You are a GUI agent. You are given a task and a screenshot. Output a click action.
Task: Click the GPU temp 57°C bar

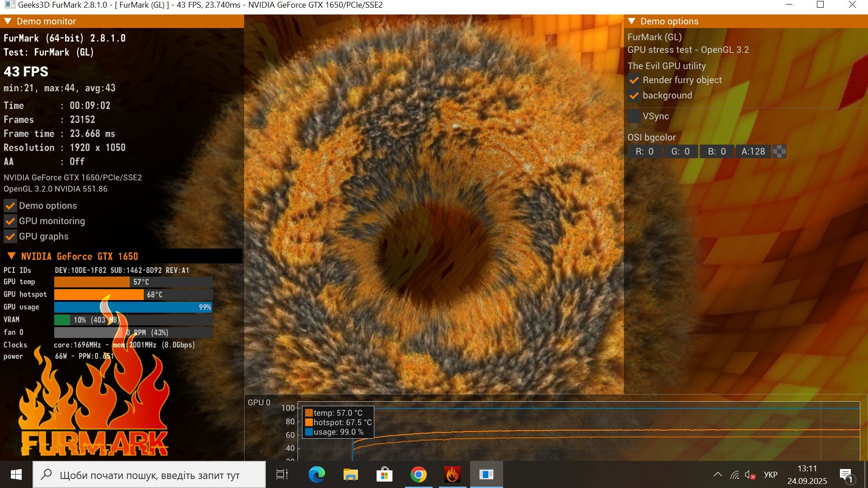point(133,282)
